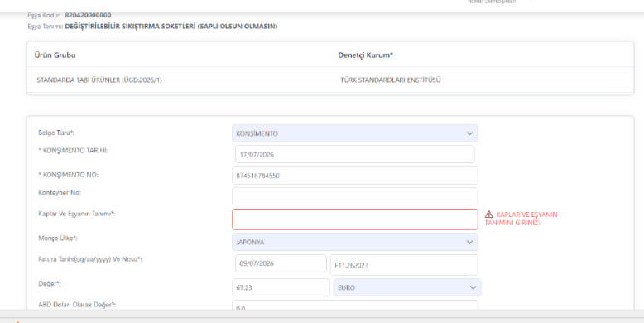
Task: Open the Menşe Ülke dropdown showing JAPONYA
Action: click(355, 242)
